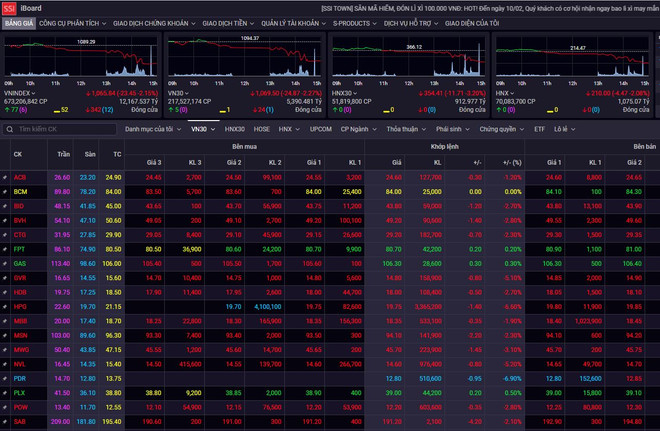
Task: Open the Công cụ phân tích menu
Action: (x=73, y=22)
